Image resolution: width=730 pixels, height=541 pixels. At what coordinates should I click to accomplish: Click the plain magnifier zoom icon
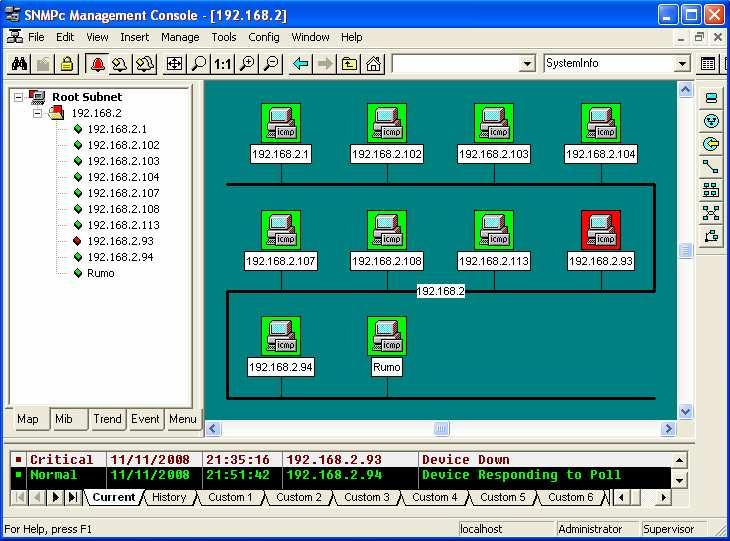coord(199,64)
